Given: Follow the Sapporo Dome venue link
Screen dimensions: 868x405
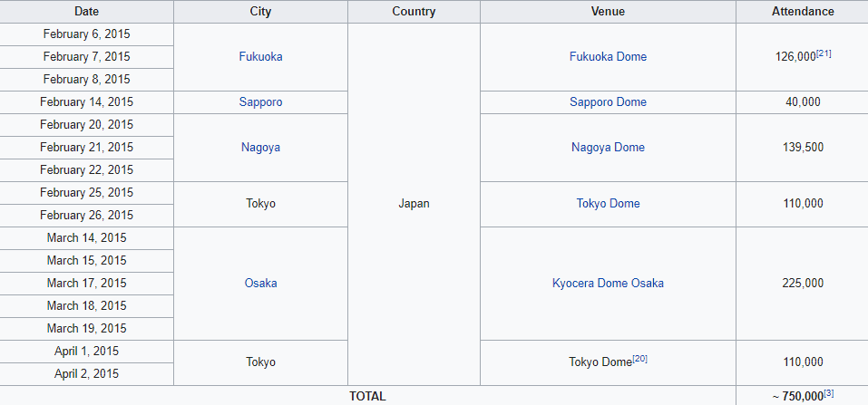Looking at the screenshot, I should click(x=608, y=101).
